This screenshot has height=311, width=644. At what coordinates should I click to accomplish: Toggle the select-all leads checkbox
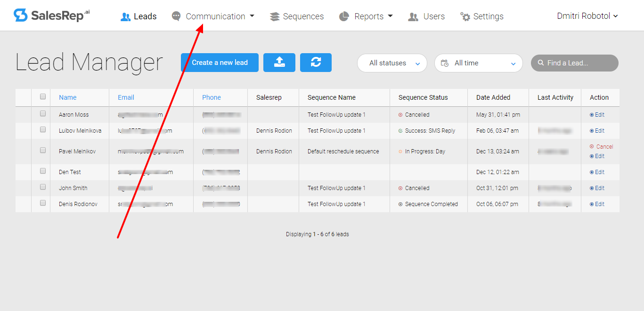tap(43, 96)
